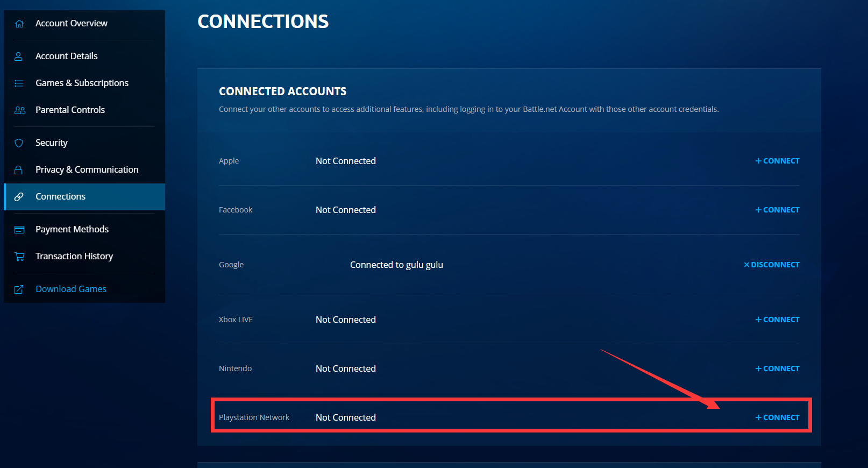Connect the Facebook account

click(x=777, y=210)
